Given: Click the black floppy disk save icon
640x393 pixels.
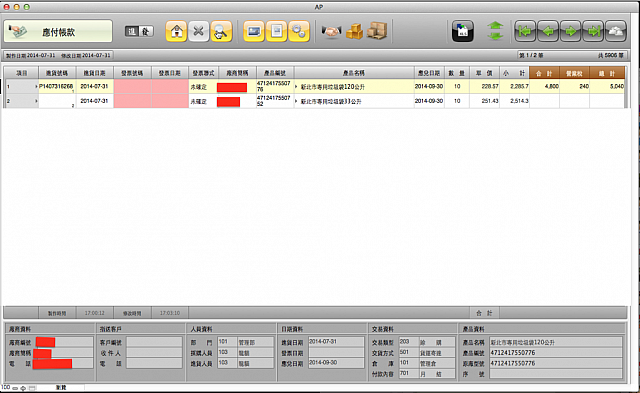Looking at the screenshot, I should tap(462, 31).
